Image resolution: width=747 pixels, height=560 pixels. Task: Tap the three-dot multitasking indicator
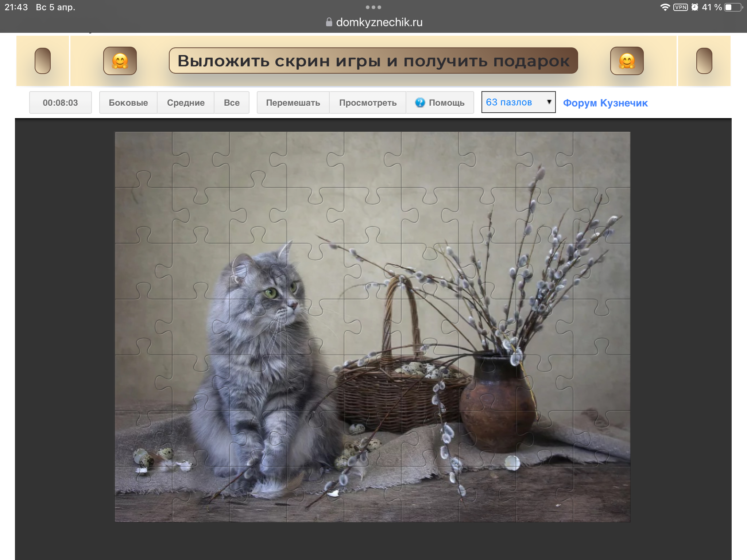pos(373,7)
